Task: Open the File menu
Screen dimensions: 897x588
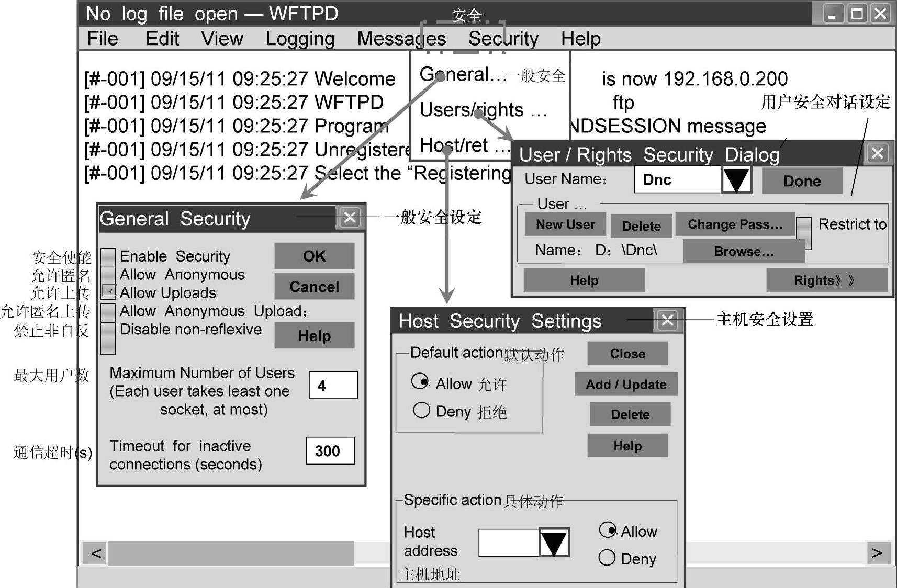Action: coord(103,38)
